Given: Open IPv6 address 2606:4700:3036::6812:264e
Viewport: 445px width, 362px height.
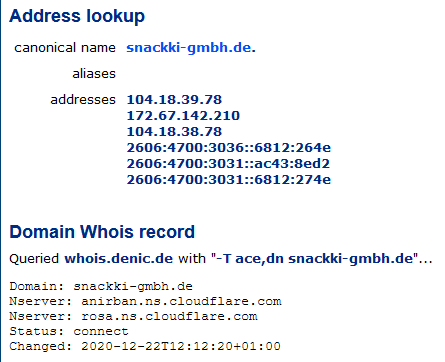Looking at the screenshot, I should coord(229,148).
